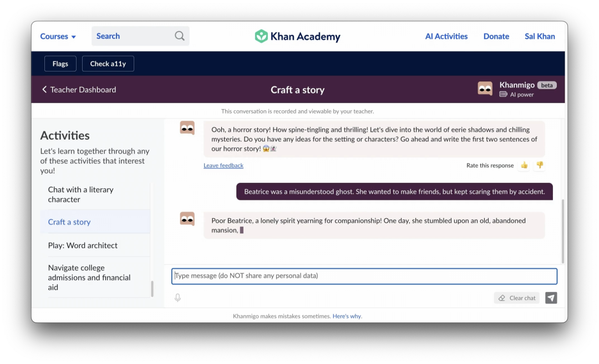Give thumbs up to the response
Viewport: 599px width, 364px height.
(x=524, y=165)
